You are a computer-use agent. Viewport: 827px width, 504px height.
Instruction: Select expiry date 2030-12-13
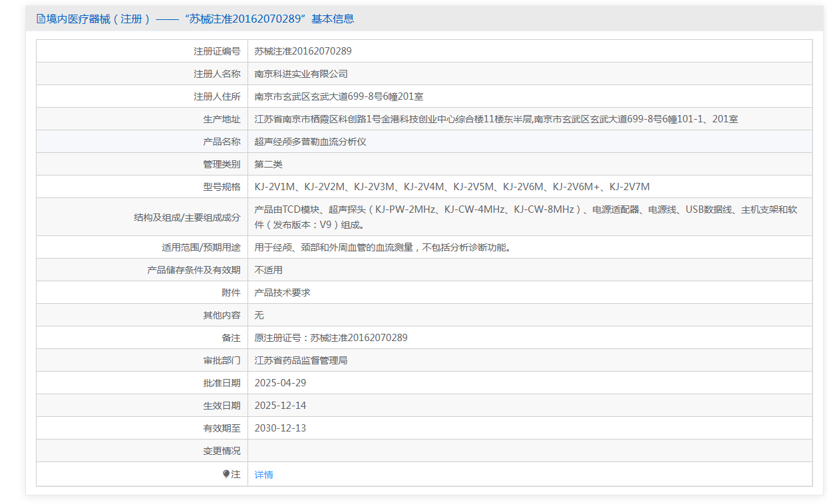(281, 428)
